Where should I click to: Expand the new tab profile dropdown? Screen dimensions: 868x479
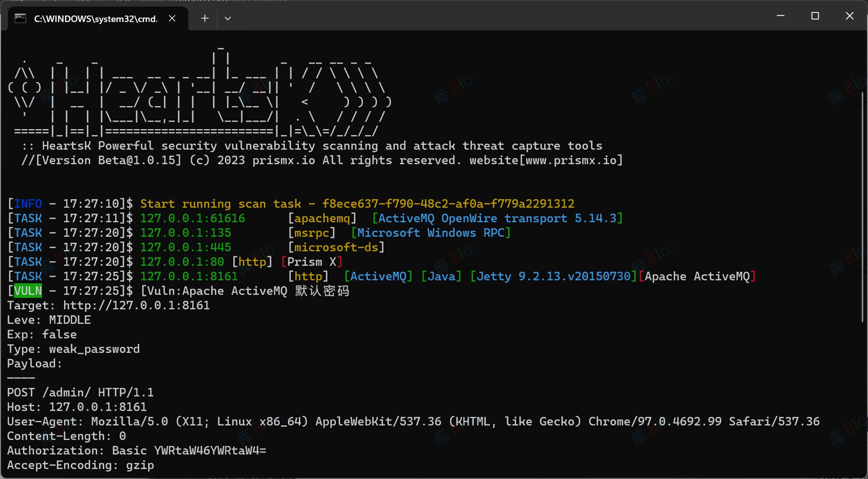228,18
